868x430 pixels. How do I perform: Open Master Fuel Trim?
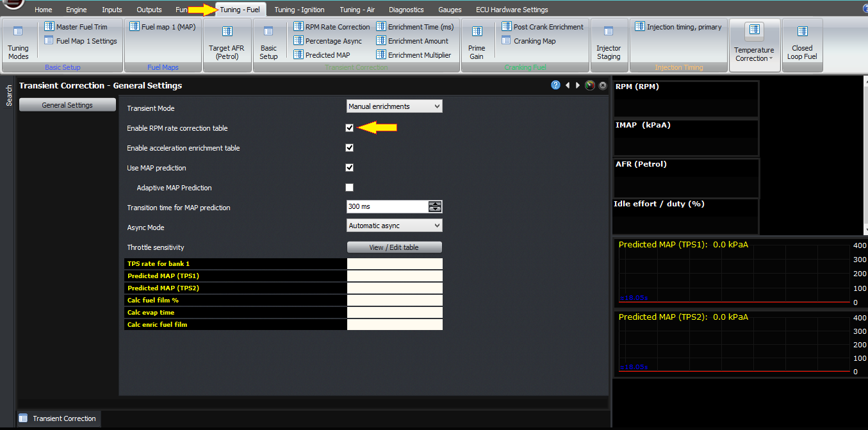[x=76, y=27]
